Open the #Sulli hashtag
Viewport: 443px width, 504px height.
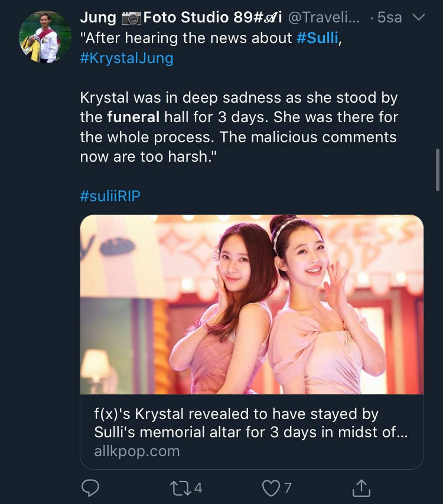click(x=318, y=38)
